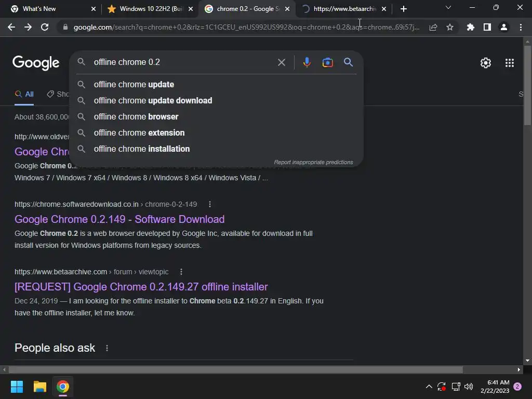
Task: Open the volume control in system tray
Action: (x=469, y=387)
